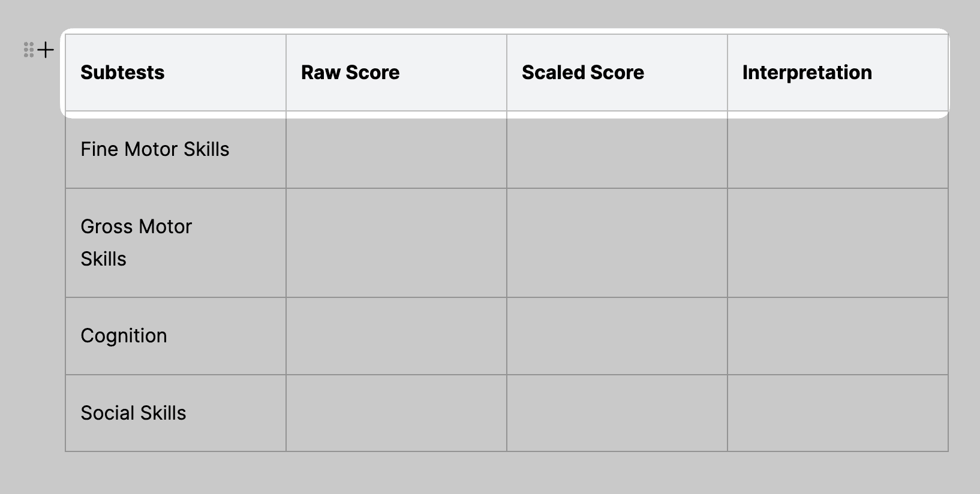Image resolution: width=980 pixels, height=494 pixels.
Task: Click the Raw Score cell for Cognition
Action: [396, 336]
